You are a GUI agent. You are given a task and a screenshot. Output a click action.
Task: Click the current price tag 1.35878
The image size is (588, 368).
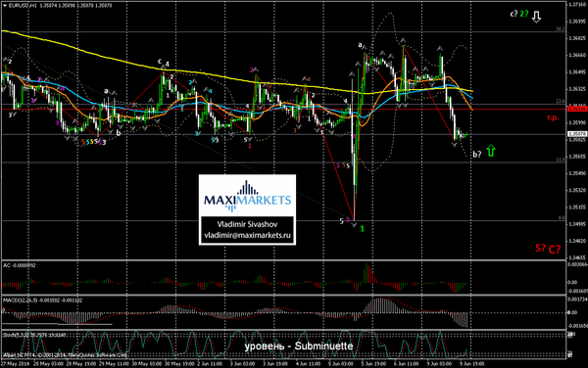click(577, 134)
